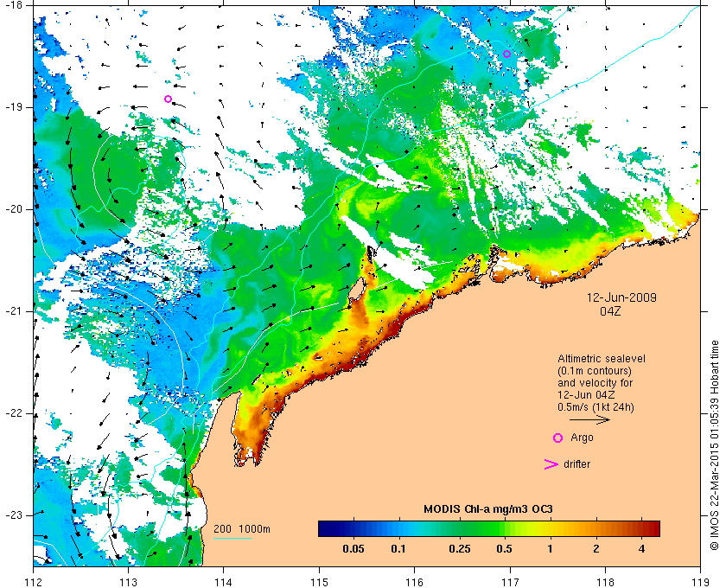Click the colorbar tick label '0.05'

pyautogui.click(x=353, y=549)
